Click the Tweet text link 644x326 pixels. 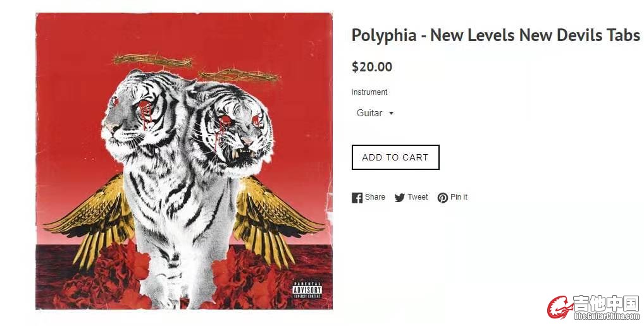[418, 197]
